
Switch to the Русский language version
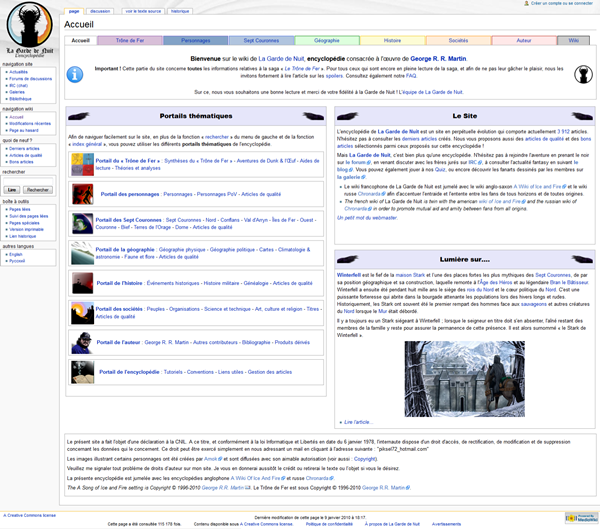pos(17,261)
